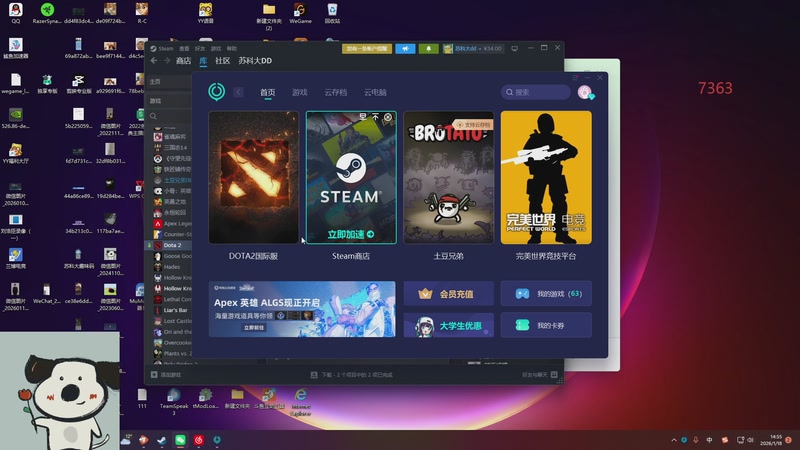Select the DOTA2国际服 game card
Image resolution: width=800 pixels, height=450 pixels.
click(254, 178)
